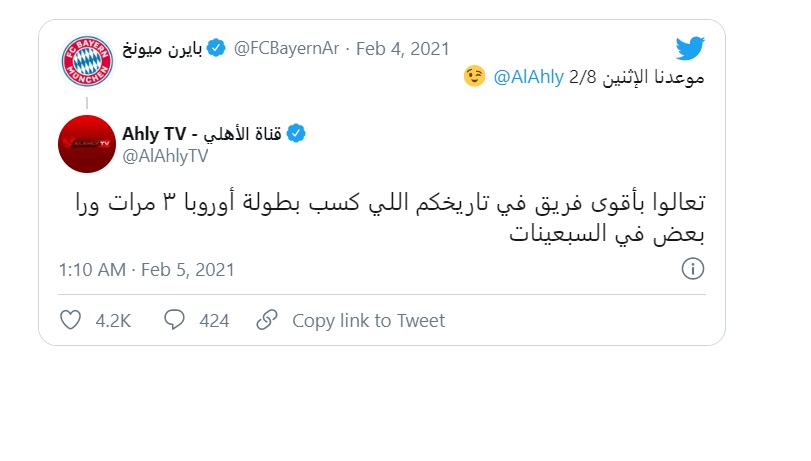Like the tweet with the heart icon
The height and width of the screenshot is (461, 811).
(x=70, y=320)
